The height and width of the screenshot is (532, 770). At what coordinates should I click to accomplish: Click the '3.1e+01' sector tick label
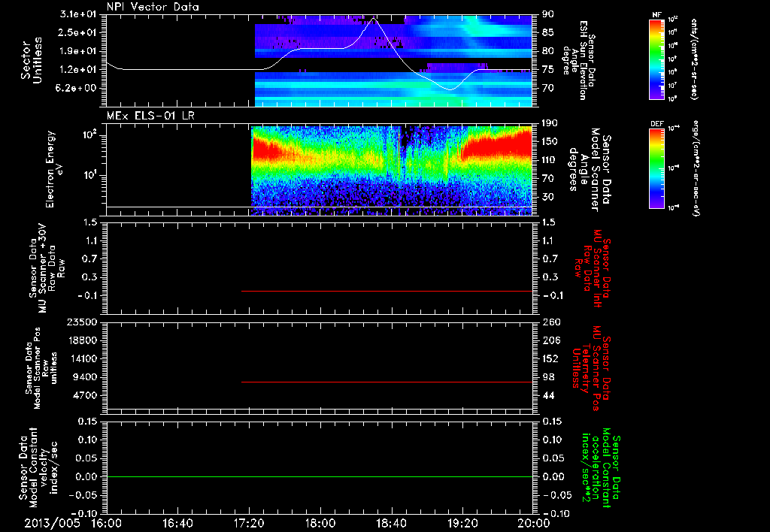(x=78, y=14)
